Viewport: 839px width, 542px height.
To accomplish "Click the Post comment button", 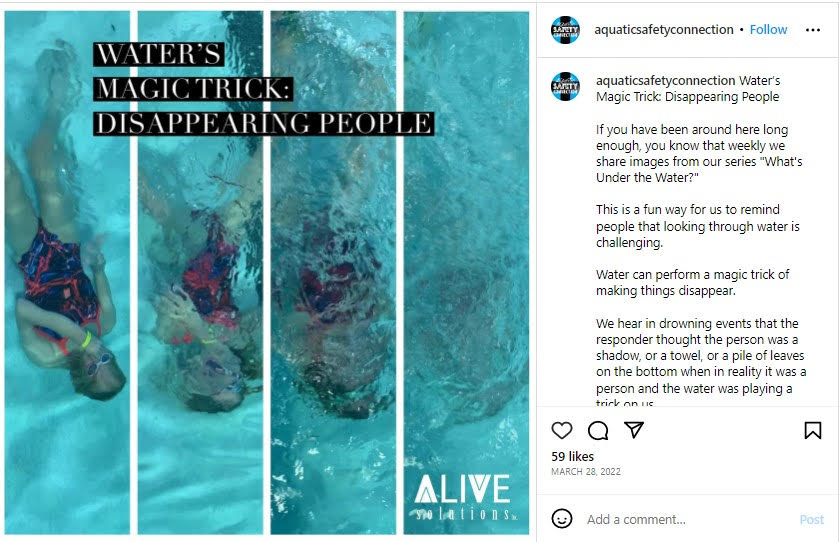I will click(x=811, y=519).
